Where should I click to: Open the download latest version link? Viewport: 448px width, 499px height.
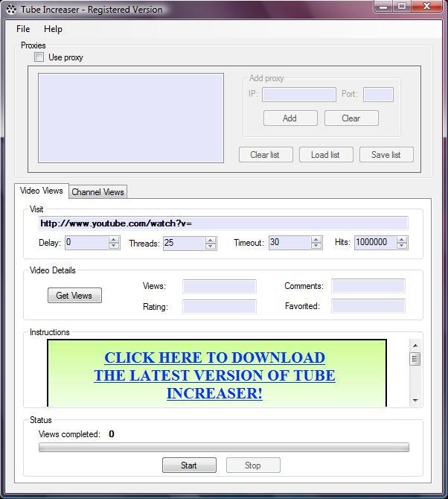(214, 375)
